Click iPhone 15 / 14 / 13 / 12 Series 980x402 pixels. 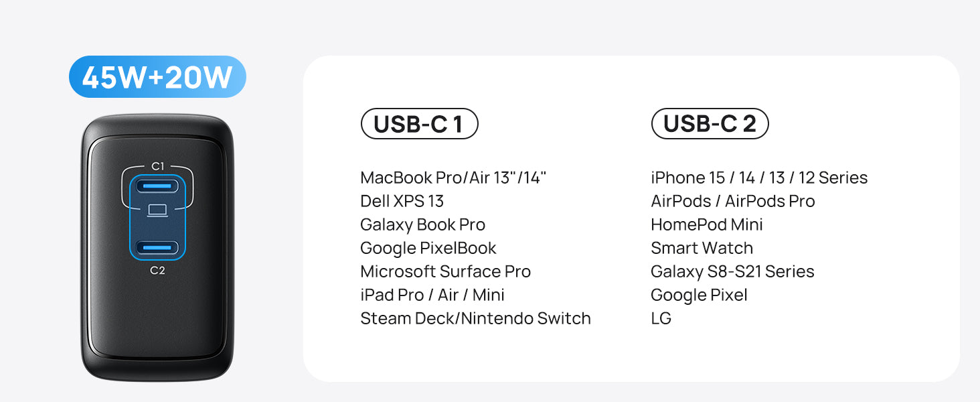pos(759,178)
